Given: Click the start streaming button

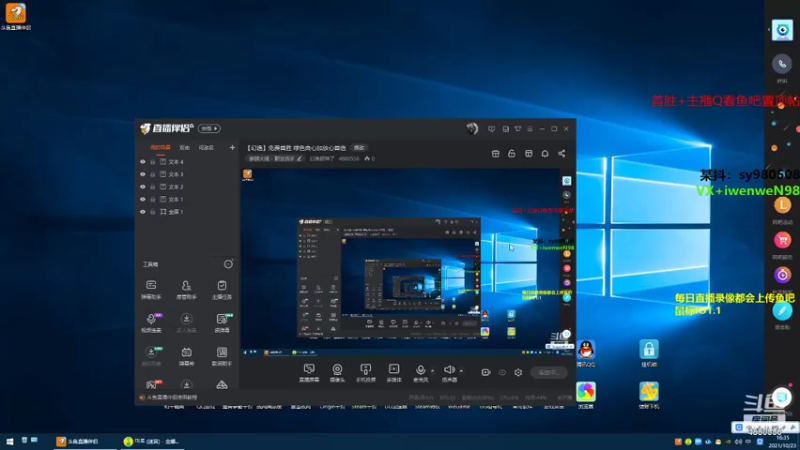Looking at the screenshot, I should pyautogui.click(x=548, y=372).
